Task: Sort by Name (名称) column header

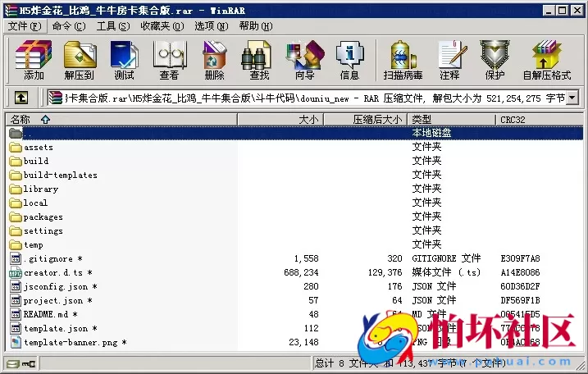Action: (121, 120)
